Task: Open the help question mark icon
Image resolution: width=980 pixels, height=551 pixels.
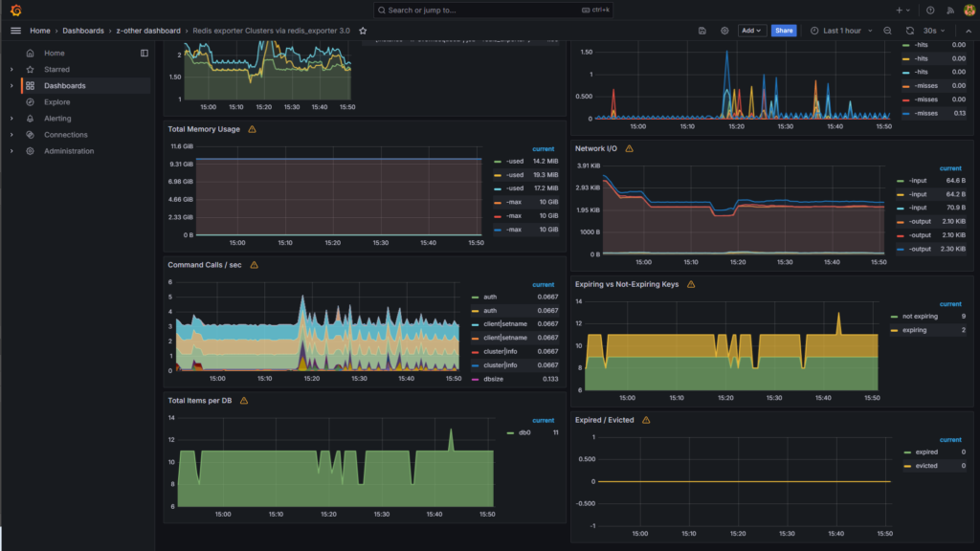Action: (x=930, y=10)
